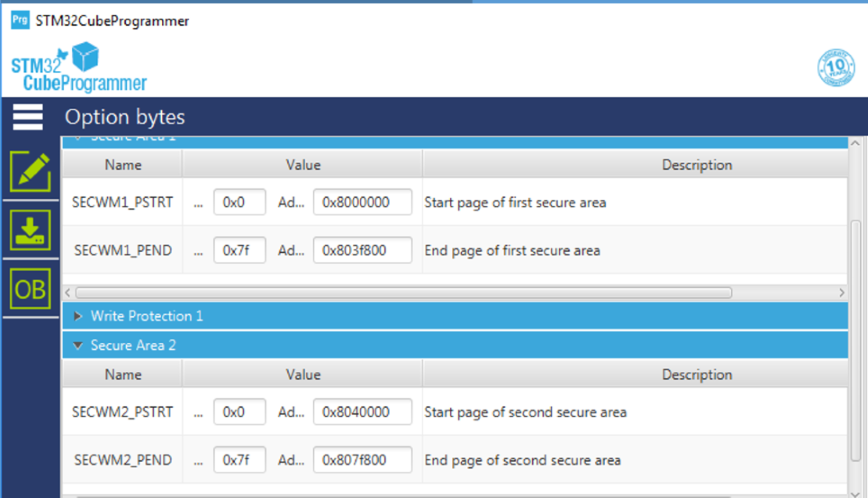Edit the SECWM2_PSTRT value field 0x0
Screen dimensions: 868x498
coord(240,412)
